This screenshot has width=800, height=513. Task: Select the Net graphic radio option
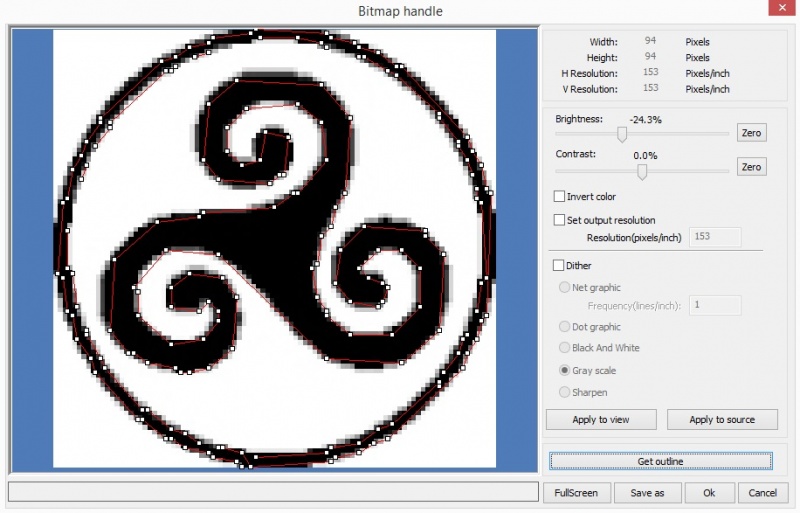pos(564,287)
